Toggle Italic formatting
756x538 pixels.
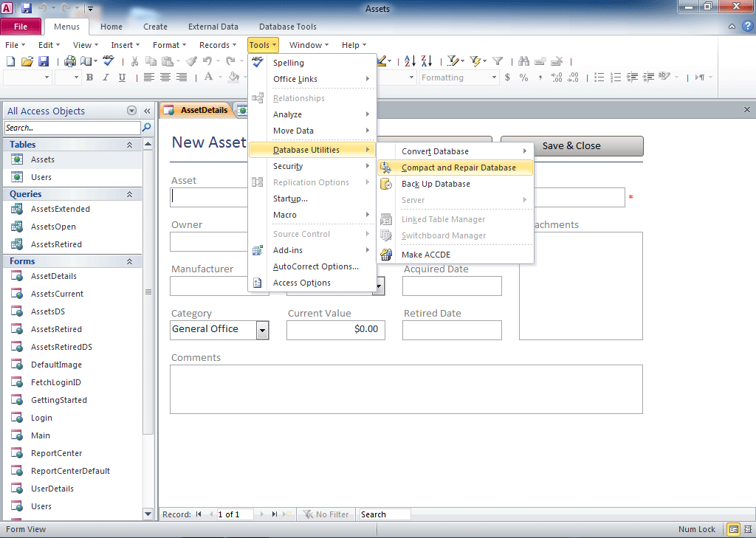[x=106, y=77]
